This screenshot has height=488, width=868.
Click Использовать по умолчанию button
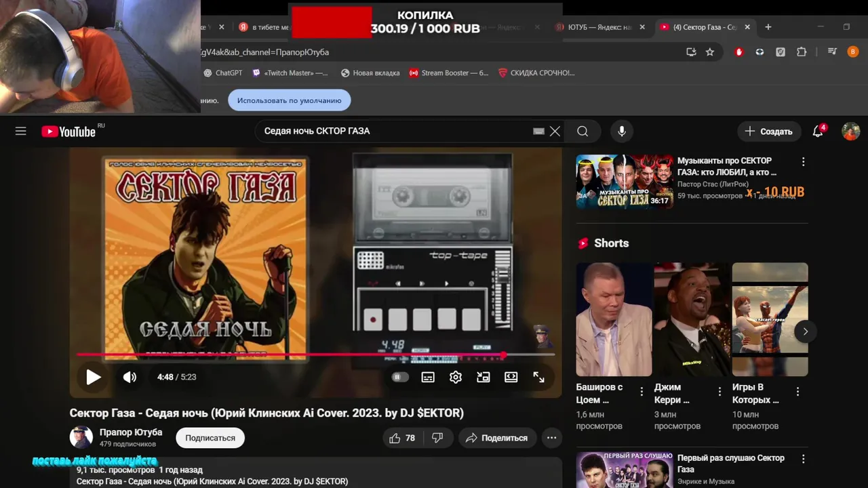tap(290, 100)
